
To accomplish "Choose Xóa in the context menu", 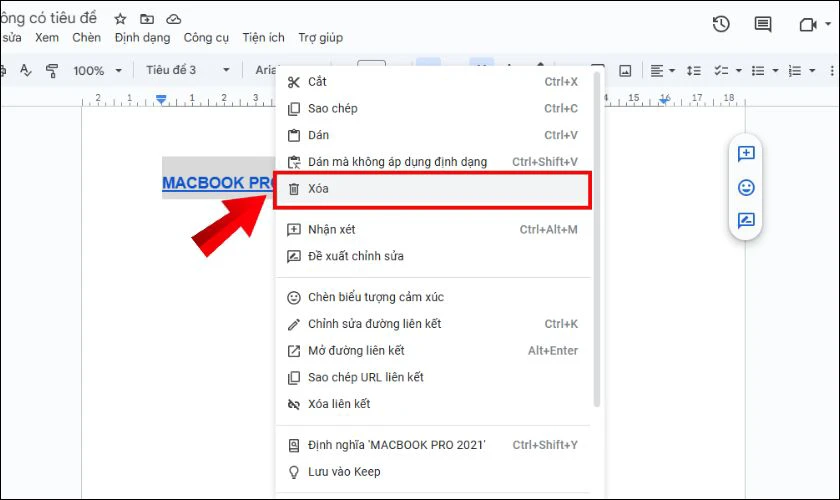I will (x=432, y=190).
